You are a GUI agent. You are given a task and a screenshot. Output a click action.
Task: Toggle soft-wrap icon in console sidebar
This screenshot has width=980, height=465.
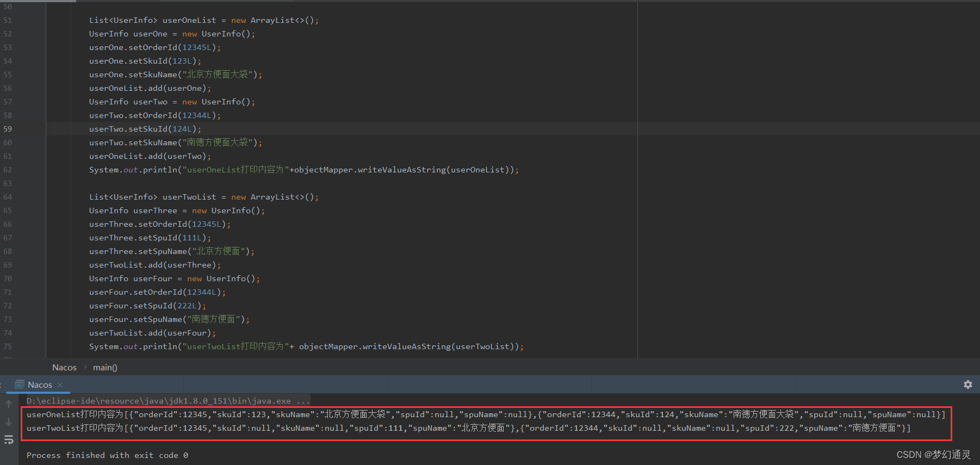[9, 439]
